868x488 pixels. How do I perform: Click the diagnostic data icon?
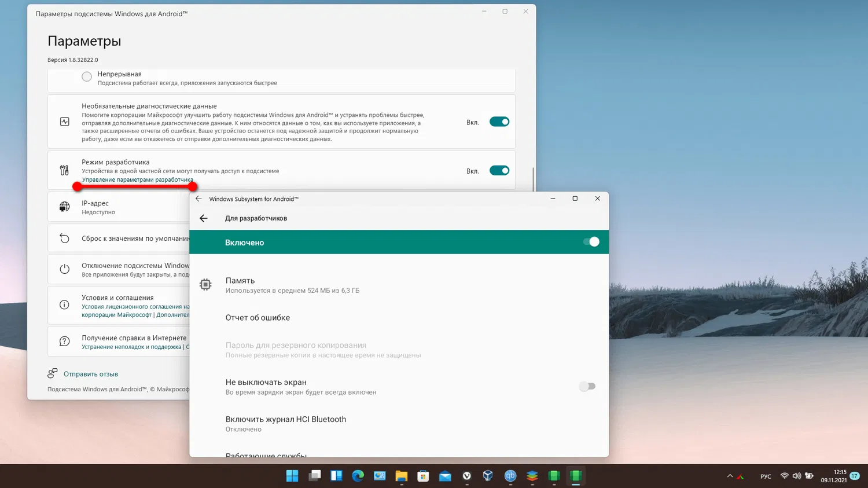(65, 122)
